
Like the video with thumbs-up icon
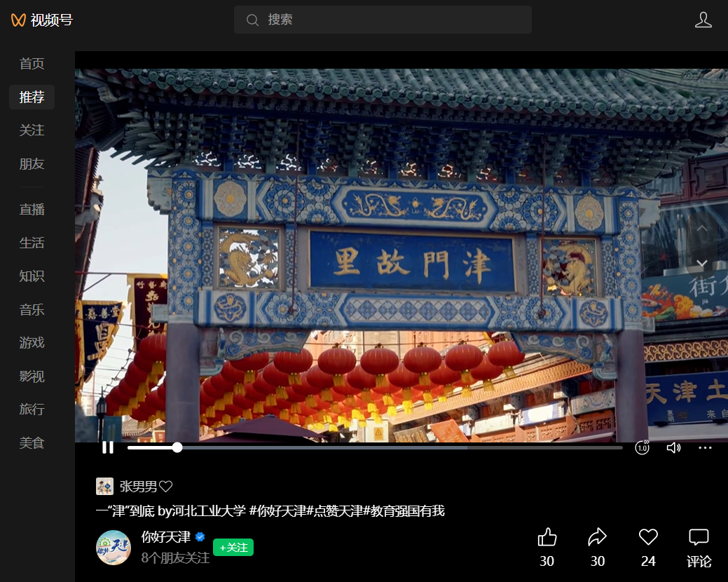point(547,538)
